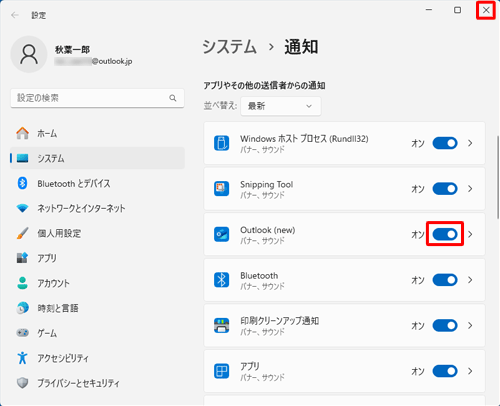Click システム in the breadcrumb
The image size is (500, 406).
coord(230,47)
